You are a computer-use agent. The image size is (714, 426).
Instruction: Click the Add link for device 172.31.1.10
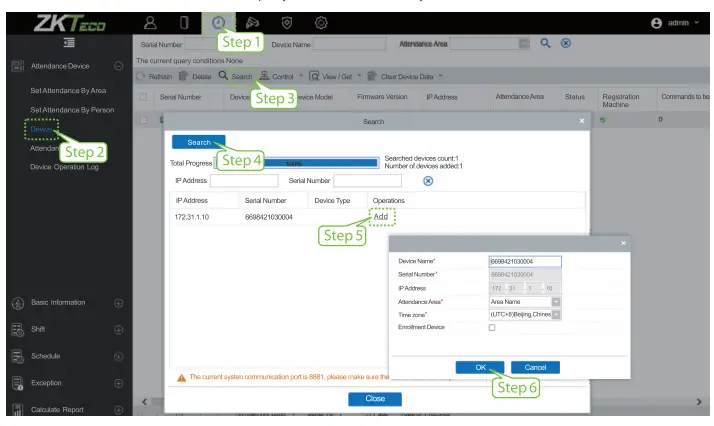tap(380, 217)
